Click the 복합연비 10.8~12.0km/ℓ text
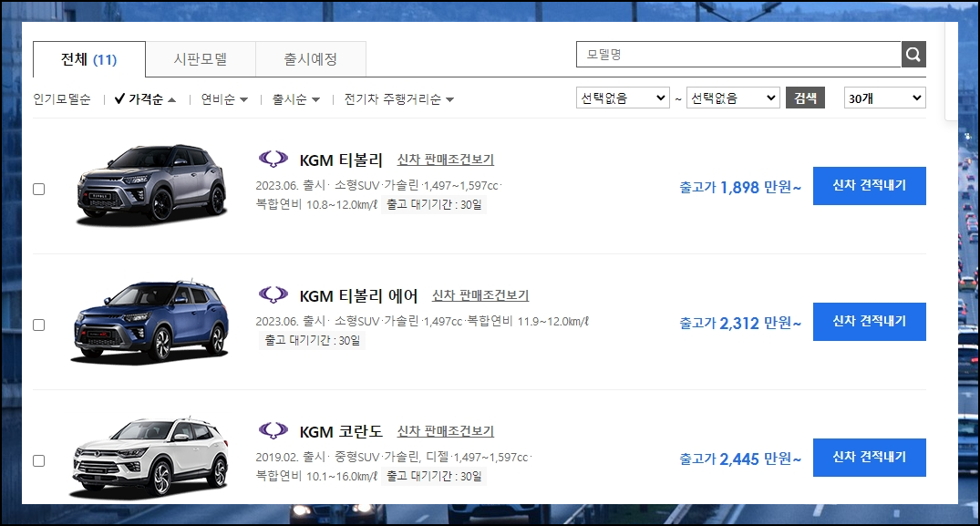This screenshot has height=526, width=980. pos(316,204)
